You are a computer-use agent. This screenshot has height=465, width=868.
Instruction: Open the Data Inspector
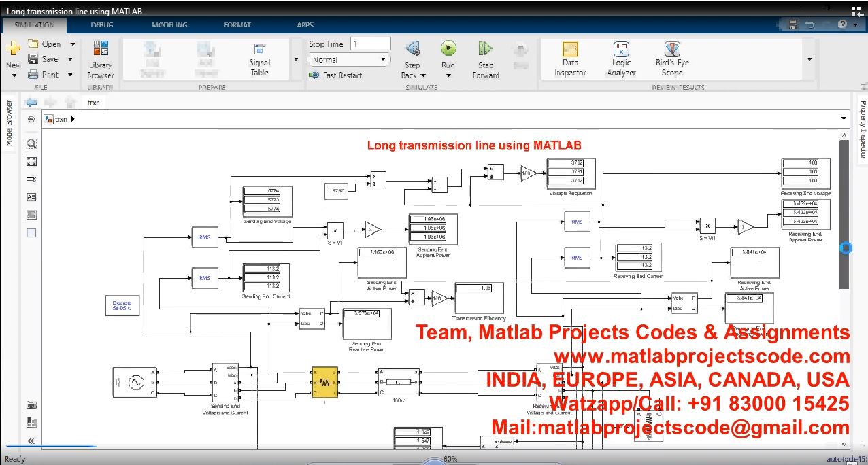pos(570,59)
